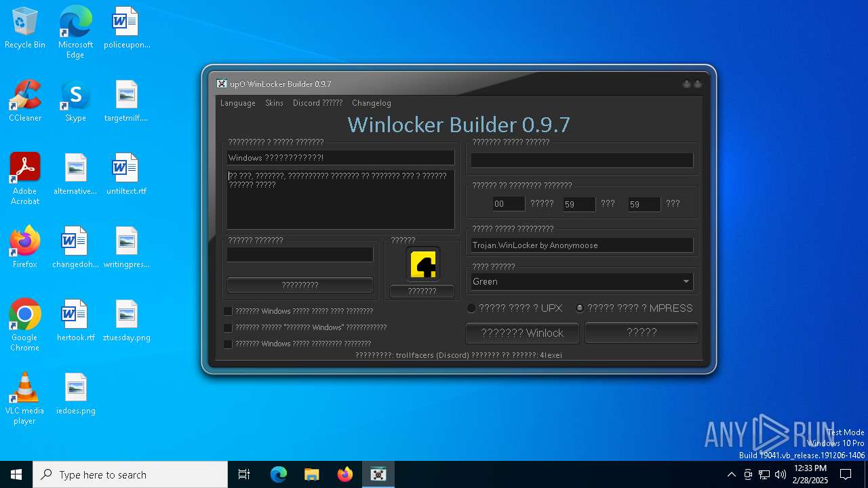Screen dimensions: 868x488
Task: Click the button under the icon preview
Action: coord(422,291)
